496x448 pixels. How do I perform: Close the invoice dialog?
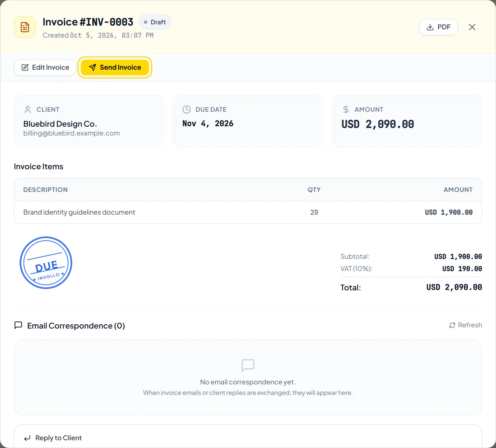472,27
